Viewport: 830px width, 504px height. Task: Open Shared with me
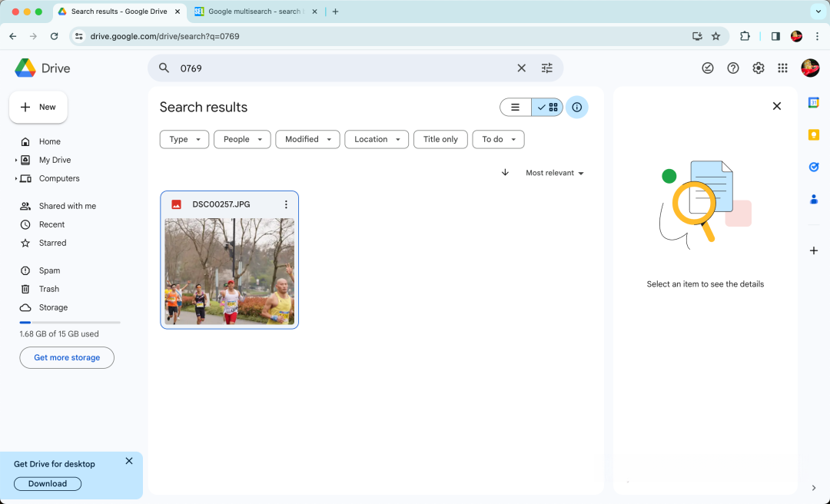(69, 206)
